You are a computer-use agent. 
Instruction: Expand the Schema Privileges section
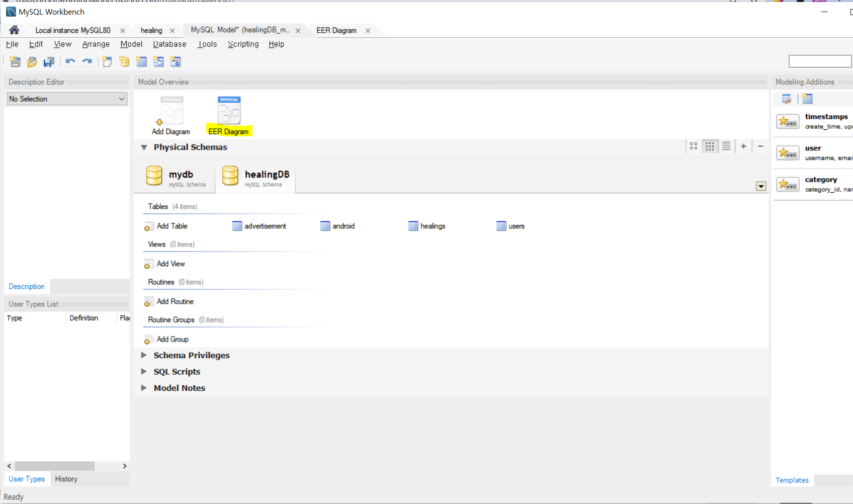point(144,355)
